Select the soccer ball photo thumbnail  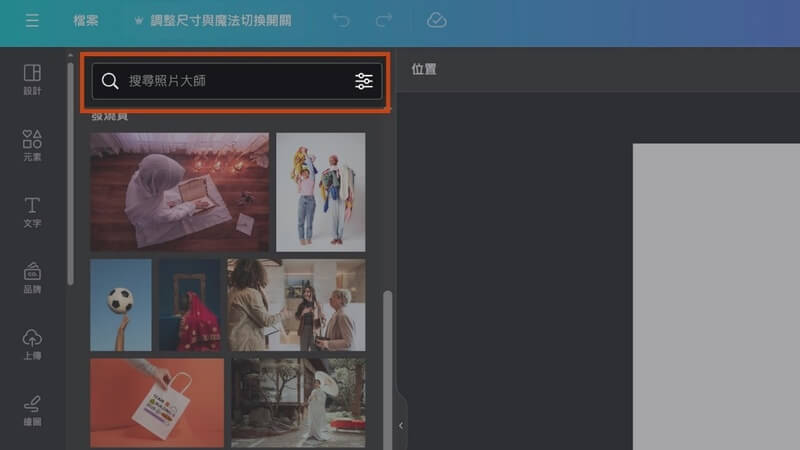(121, 305)
